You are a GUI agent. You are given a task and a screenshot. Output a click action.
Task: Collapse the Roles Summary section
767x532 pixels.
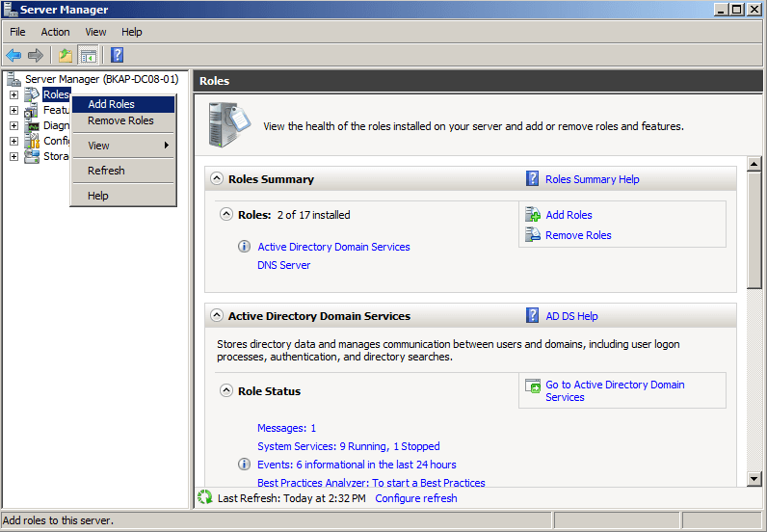(x=216, y=178)
